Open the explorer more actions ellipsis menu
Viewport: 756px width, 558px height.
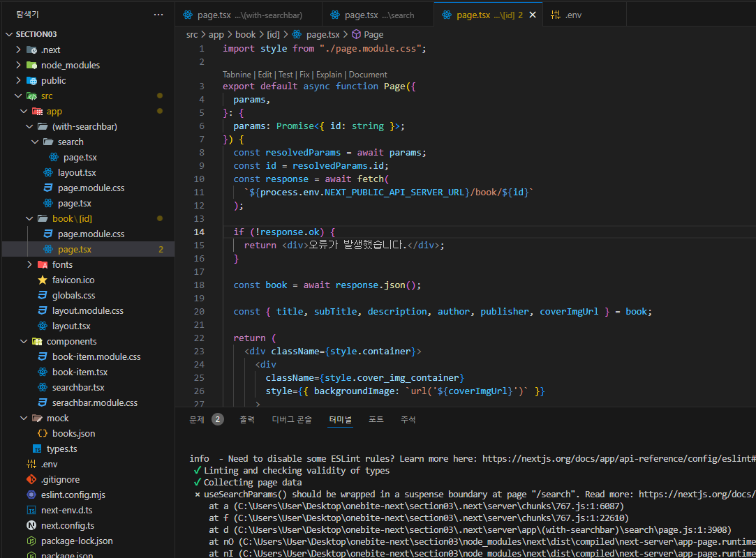click(x=158, y=15)
